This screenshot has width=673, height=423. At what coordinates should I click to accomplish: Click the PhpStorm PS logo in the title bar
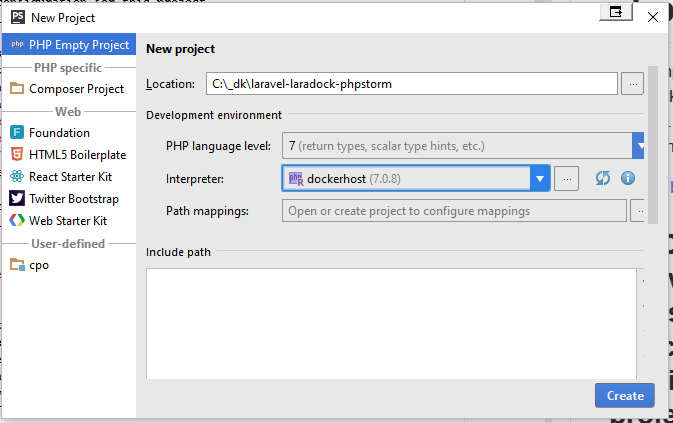point(18,17)
